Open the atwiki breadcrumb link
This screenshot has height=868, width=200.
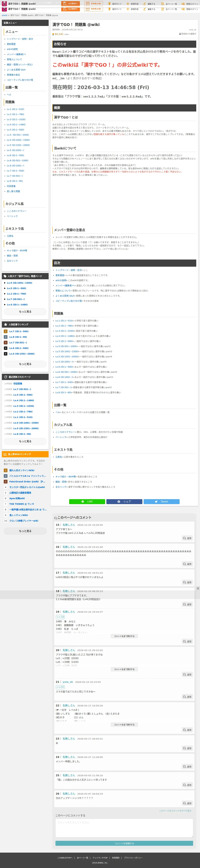(x=5, y=15)
